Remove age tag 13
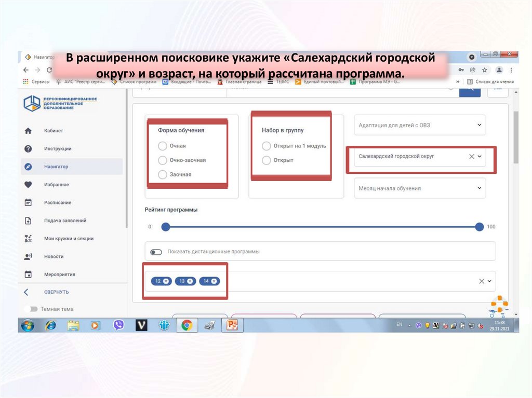 click(x=190, y=281)
